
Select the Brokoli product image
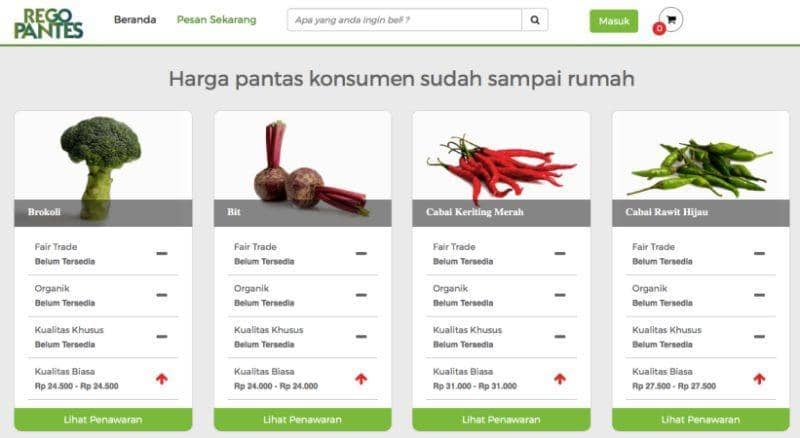(103, 168)
